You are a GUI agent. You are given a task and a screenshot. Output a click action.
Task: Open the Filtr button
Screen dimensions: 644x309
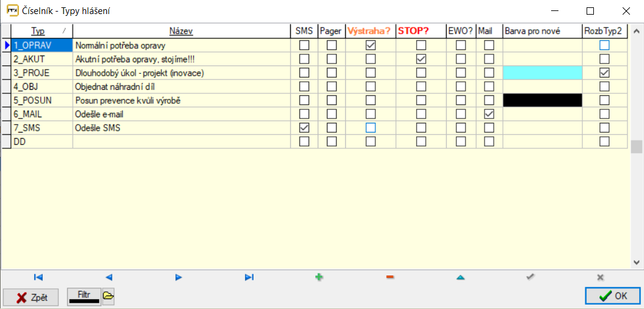(x=84, y=296)
